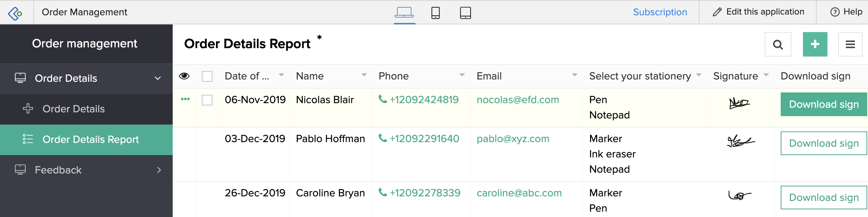The image size is (868, 217).
Task: Switch to tablet preview mode
Action: click(x=465, y=13)
